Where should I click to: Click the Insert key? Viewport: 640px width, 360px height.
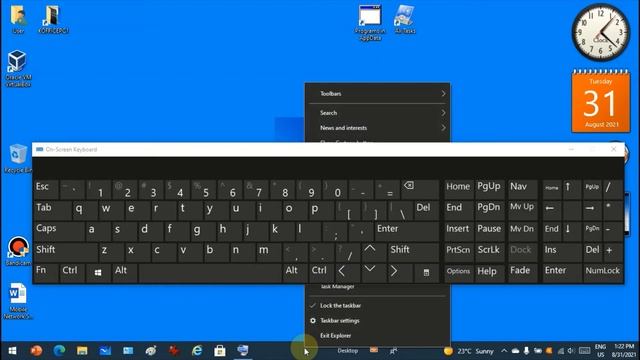pos(458,231)
